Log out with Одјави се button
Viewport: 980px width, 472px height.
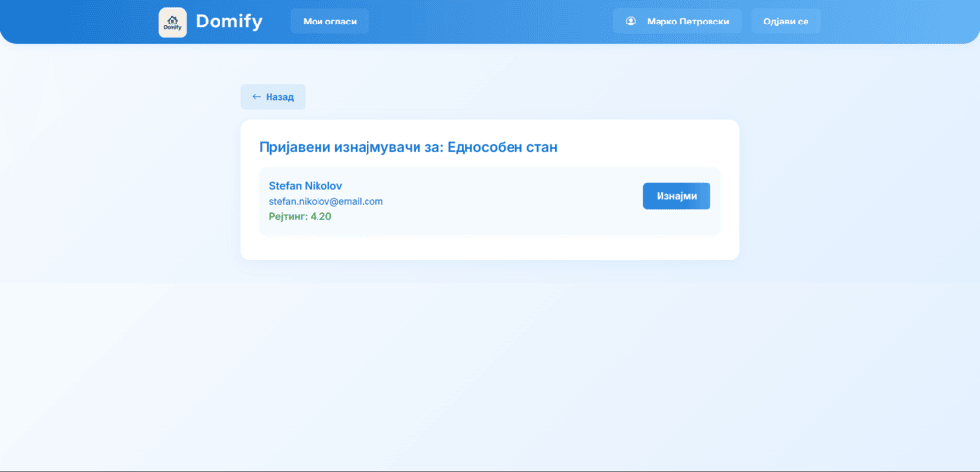785,22
